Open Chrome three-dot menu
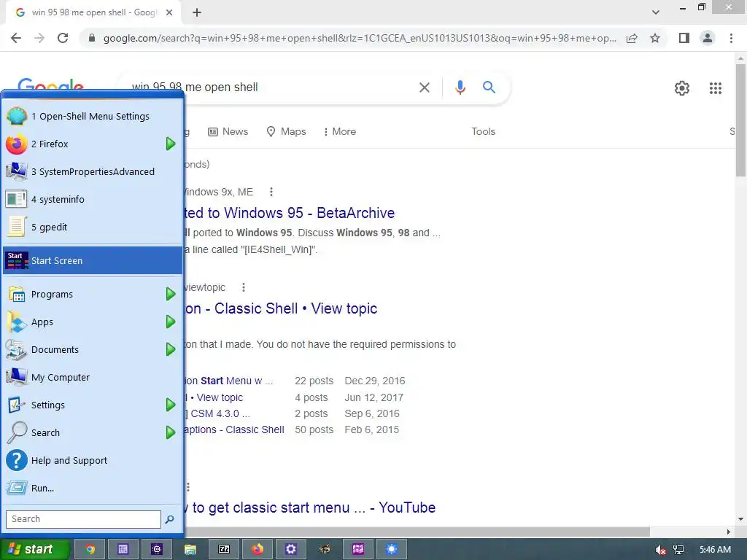This screenshot has height=560, width=747. pyautogui.click(x=731, y=38)
